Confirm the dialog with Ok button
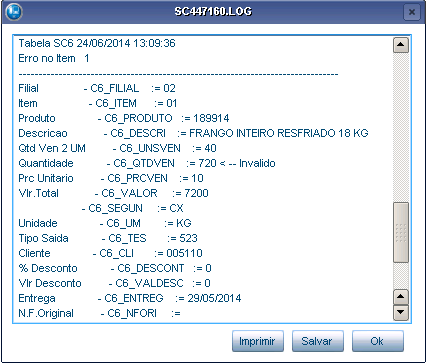The width and height of the screenshot is (429, 363). pyautogui.click(x=378, y=341)
